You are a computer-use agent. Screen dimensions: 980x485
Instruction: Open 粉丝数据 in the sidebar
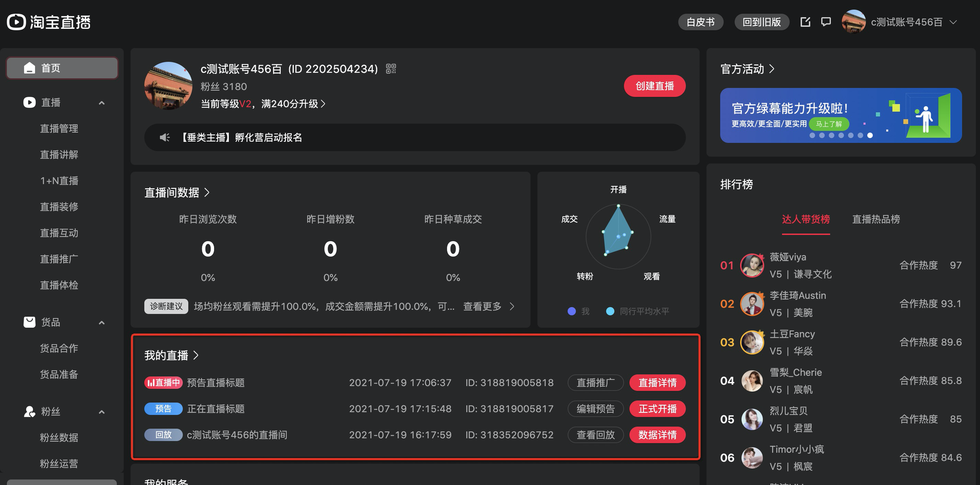[59, 438]
